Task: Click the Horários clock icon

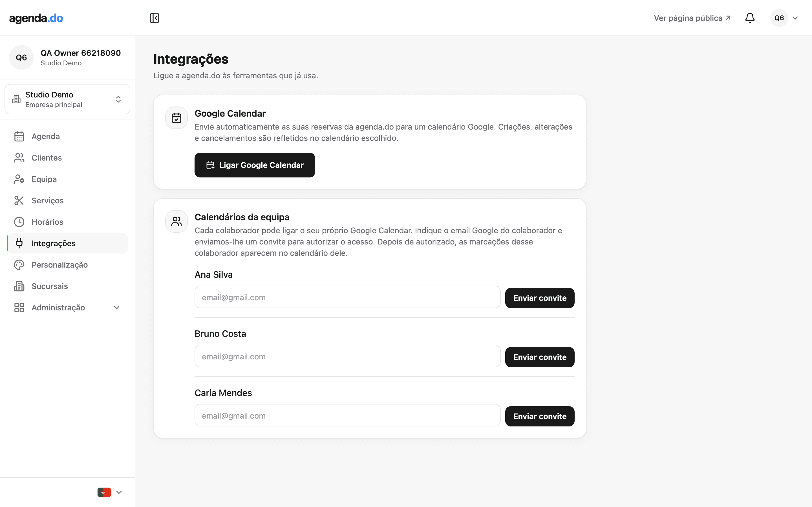Action: (19, 222)
